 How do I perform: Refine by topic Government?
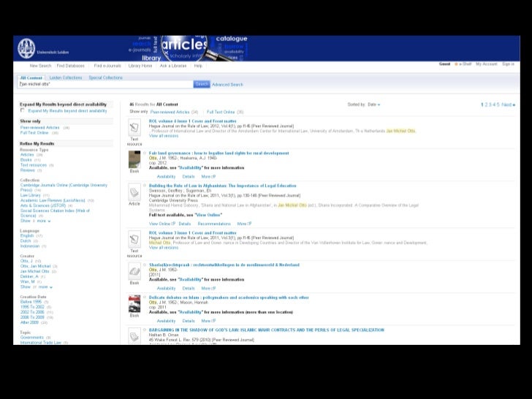pos(32,338)
